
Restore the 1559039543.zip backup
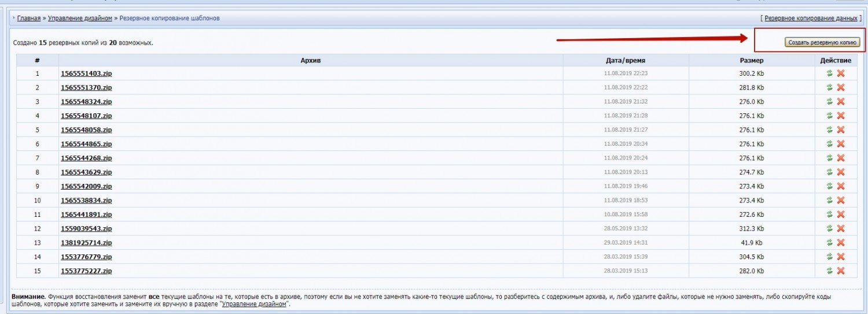point(829,228)
